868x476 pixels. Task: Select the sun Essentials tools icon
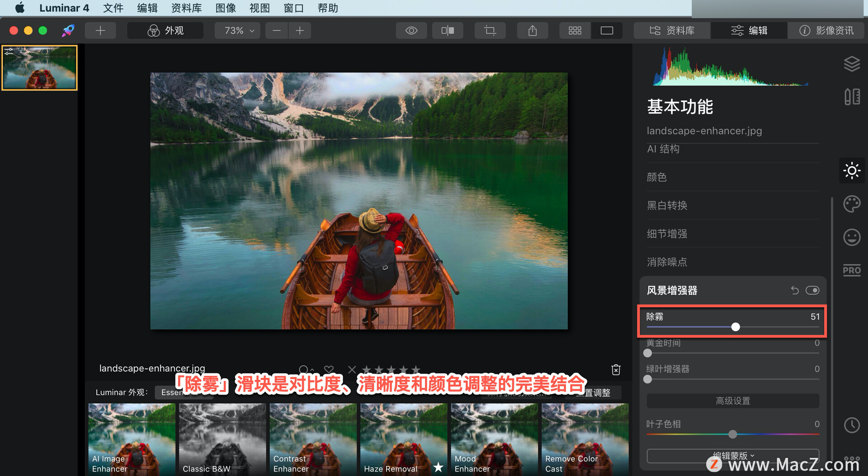852,171
